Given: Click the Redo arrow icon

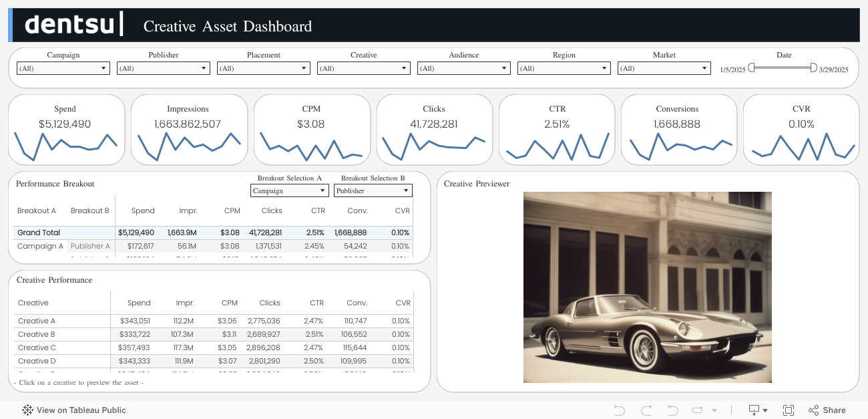Looking at the screenshot, I should 646,410.
